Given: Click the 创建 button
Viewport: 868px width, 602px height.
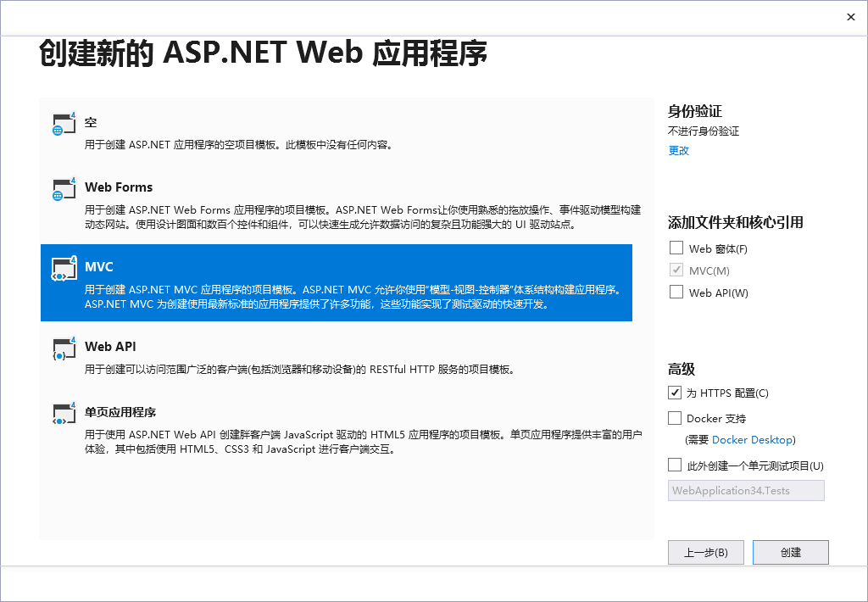Looking at the screenshot, I should pos(791,553).
